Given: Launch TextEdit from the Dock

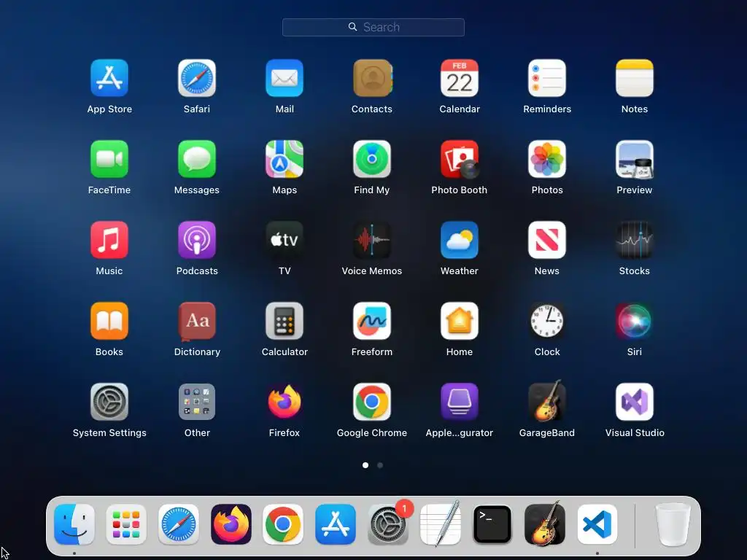Looking at the screenshot, I should 440,524.
